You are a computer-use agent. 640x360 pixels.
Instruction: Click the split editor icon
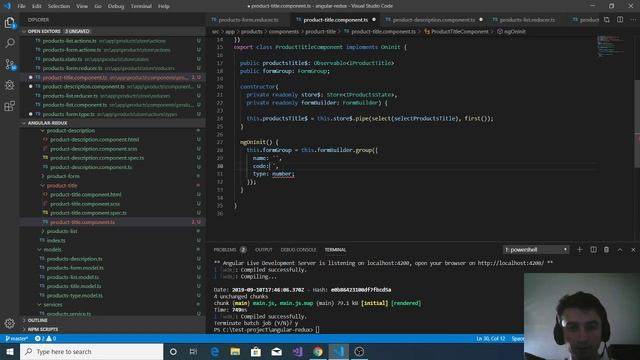620,20
